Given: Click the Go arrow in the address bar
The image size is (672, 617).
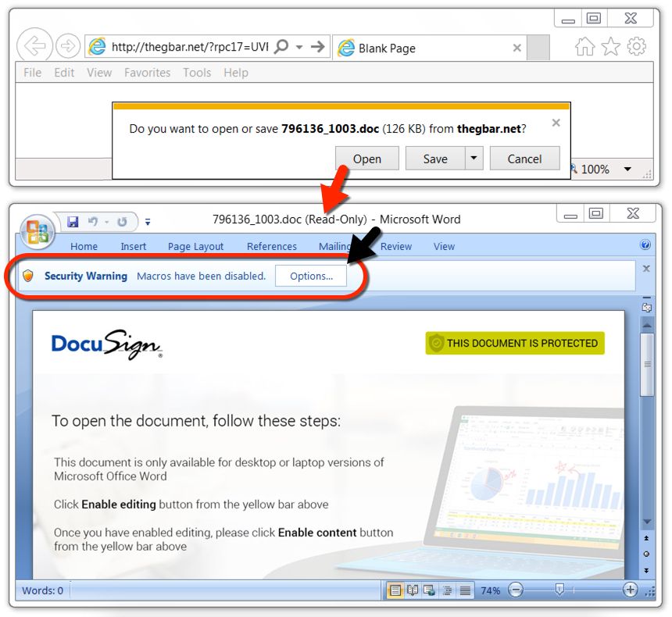Looking at the screenshot, I should tap(317, 46).
